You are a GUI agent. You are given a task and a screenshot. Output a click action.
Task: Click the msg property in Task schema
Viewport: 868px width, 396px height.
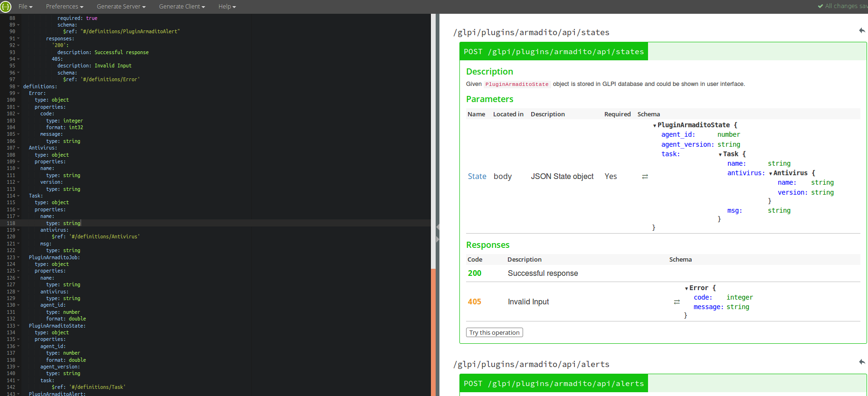[x=734, y=211]
